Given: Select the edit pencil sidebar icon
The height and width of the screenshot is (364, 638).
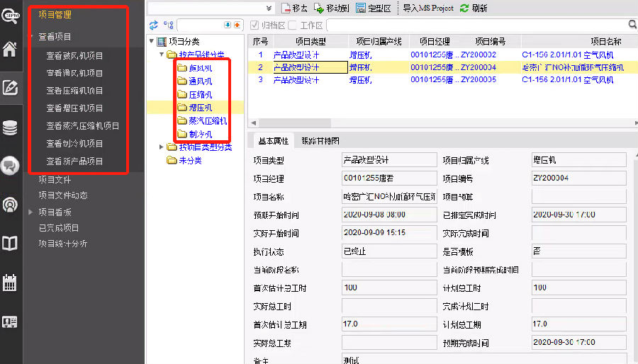Looking at the screenshot, I should pos(10,87).
